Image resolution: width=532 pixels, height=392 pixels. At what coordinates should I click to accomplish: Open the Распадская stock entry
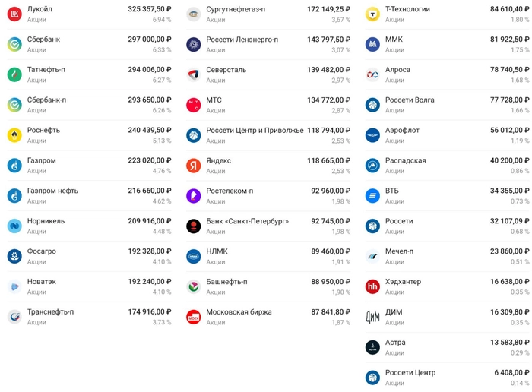pos(405,160)
